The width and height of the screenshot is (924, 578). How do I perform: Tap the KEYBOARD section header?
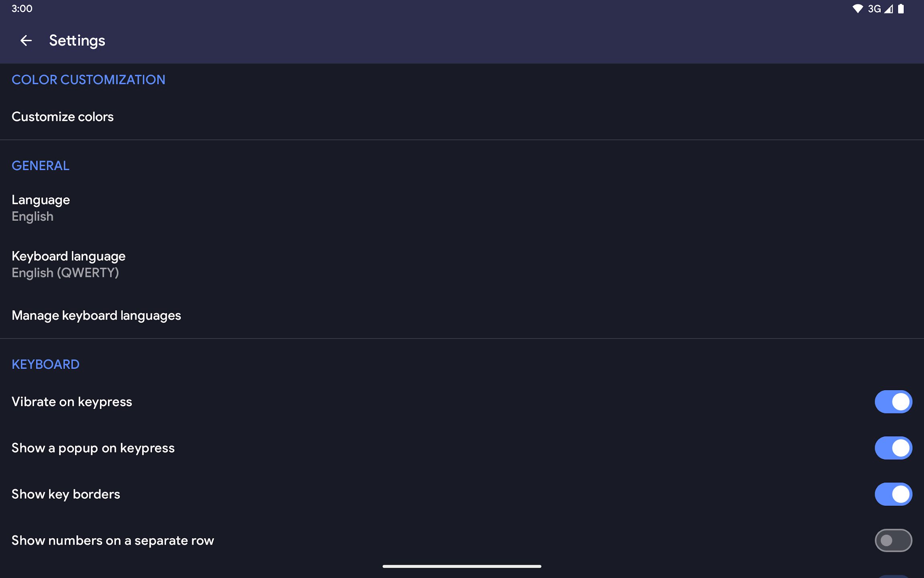tap(45, 364)
